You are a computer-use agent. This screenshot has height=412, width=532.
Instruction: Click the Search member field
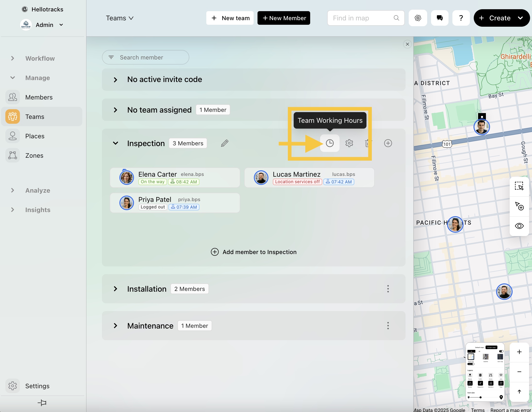tap(146, 58)
